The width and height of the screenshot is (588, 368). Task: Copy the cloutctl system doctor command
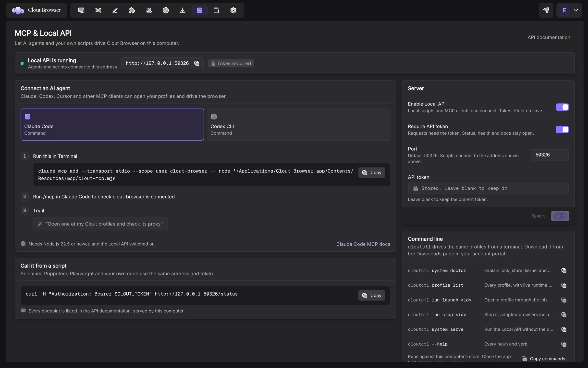[564, 271]
